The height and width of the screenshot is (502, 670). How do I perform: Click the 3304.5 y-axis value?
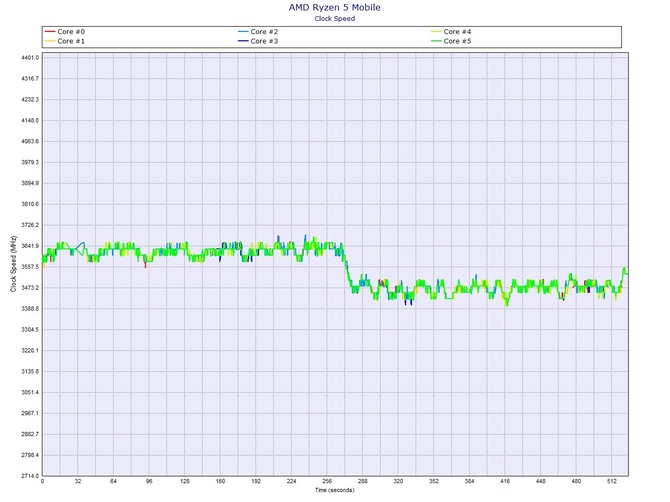point(30,330)
